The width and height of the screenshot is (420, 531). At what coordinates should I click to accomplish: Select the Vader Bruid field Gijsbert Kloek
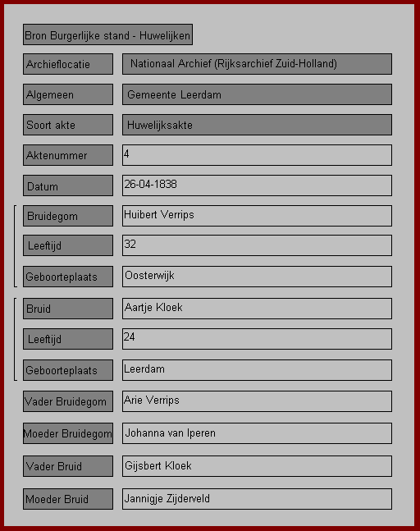[257, 466]
